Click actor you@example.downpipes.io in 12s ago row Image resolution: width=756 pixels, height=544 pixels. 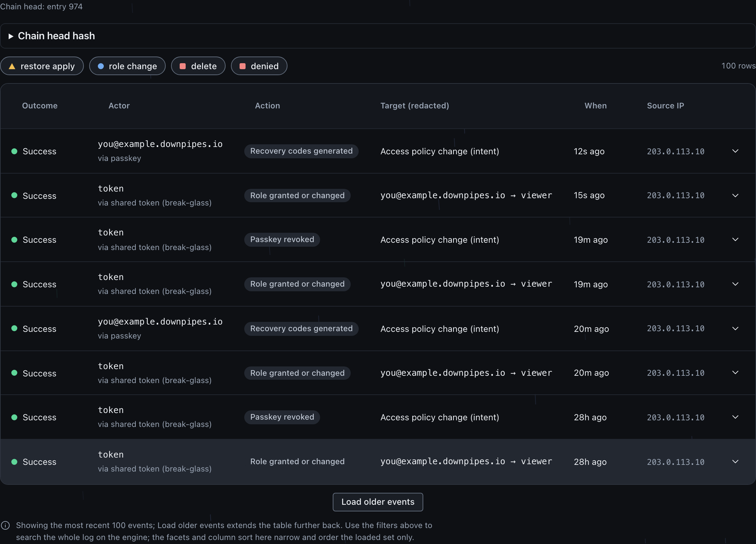click(x=160, y=144)
